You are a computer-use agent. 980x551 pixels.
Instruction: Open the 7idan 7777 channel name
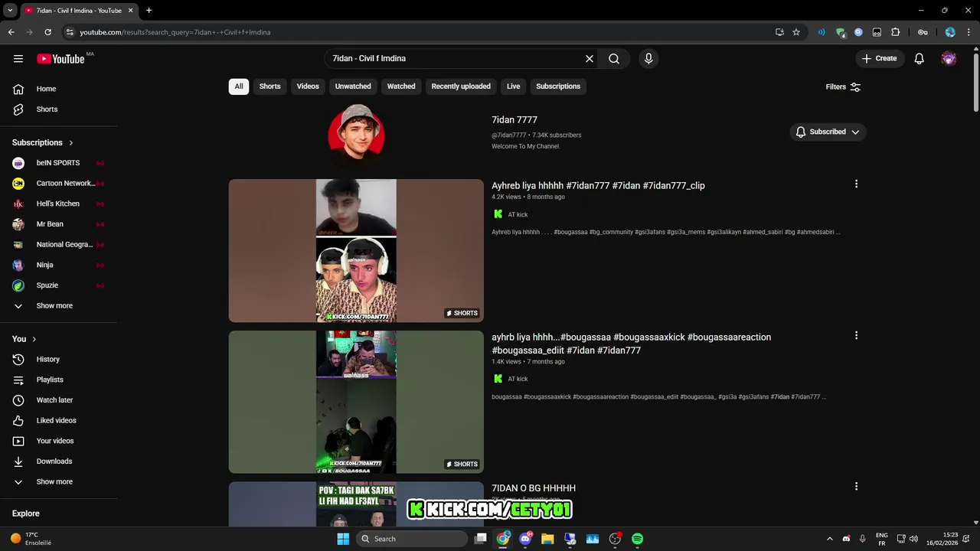click(x=514, y=120)
